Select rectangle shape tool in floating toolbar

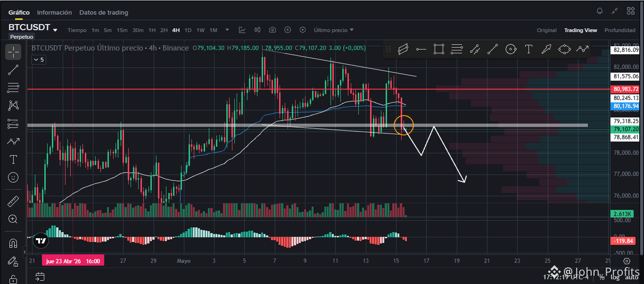click(439, 49)
